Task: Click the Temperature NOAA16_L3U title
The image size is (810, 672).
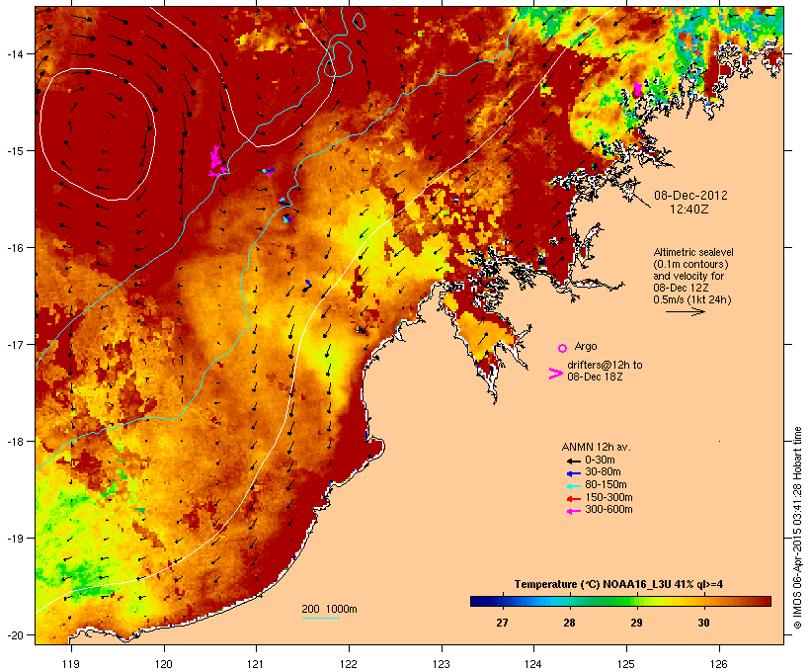Action: [x=618, y=584]
